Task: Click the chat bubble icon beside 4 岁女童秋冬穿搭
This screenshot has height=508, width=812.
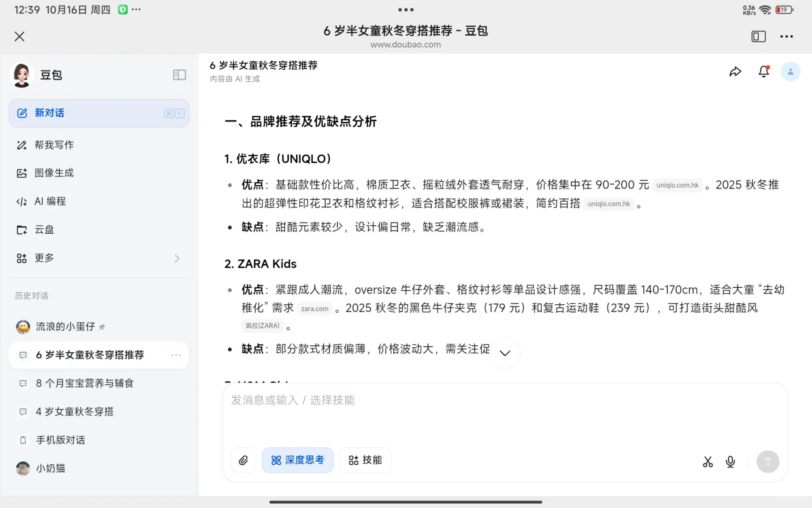Action: point(23,412)
